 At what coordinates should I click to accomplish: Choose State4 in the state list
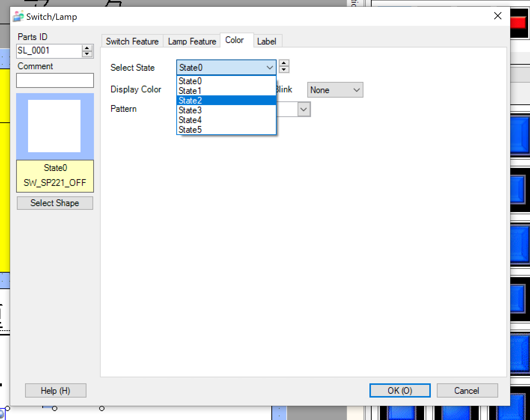click(x=226, y=120)
